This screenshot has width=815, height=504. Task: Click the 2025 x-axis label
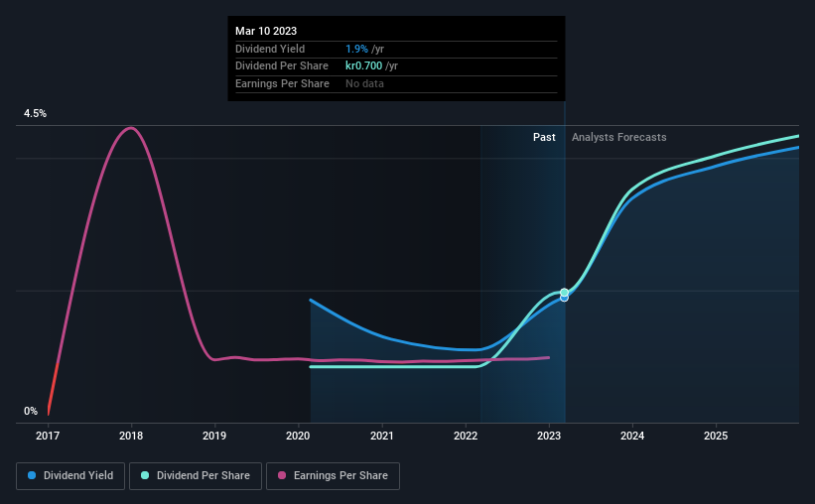(716, 436)
